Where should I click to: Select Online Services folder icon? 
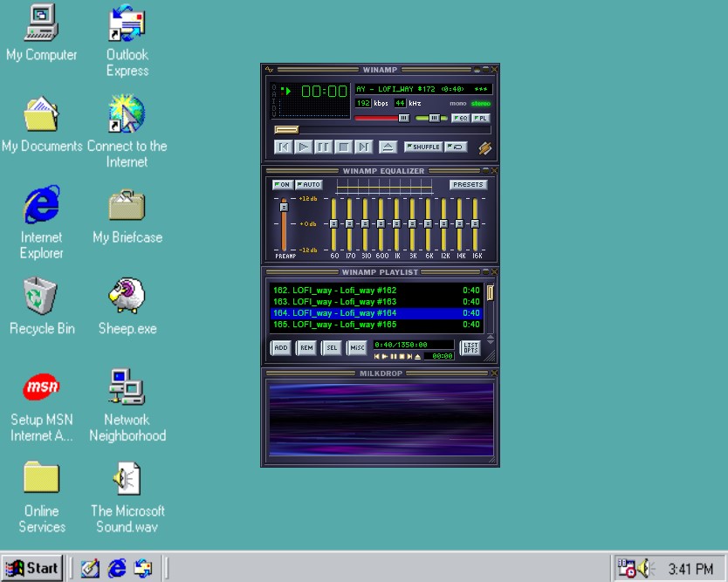click(42, 497)
